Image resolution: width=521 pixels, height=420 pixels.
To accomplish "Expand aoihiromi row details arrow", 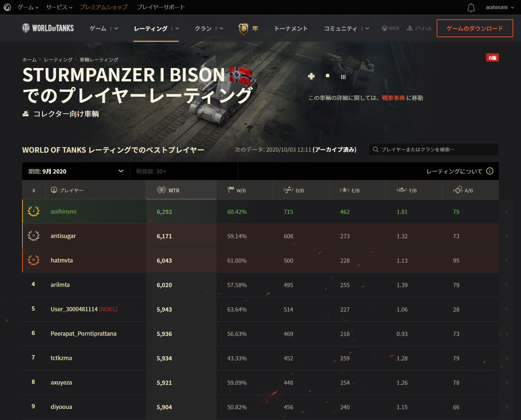I will tap(507, 212).
